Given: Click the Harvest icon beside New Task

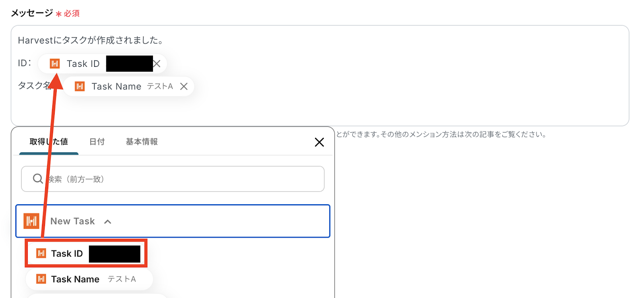Looking at the screenshot, I should coord(31,221).
